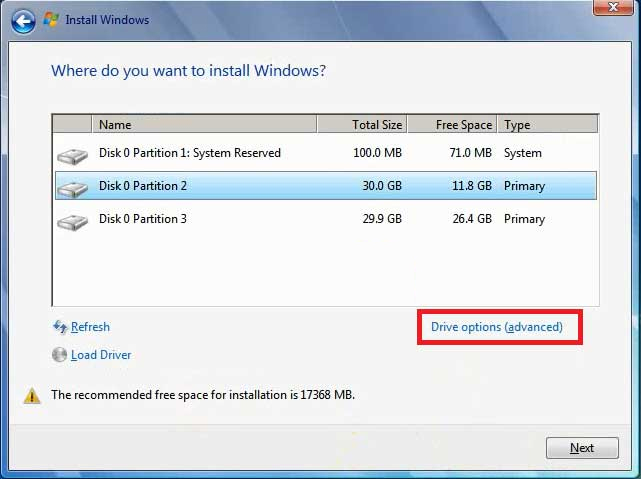Select the Disk 0 Partition 3 row
This screenshot has height=479, width=641.
point(326,219)
